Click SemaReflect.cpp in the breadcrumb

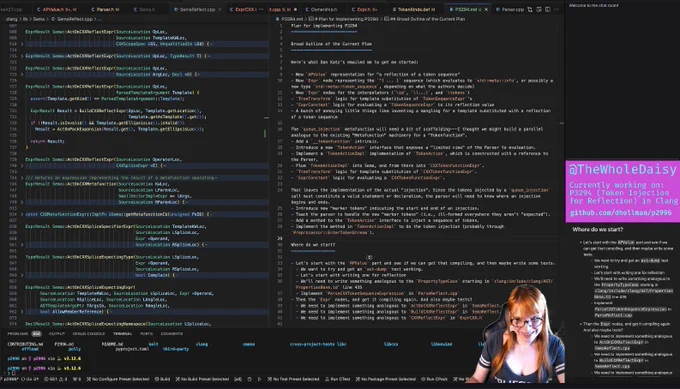(72, 19)
